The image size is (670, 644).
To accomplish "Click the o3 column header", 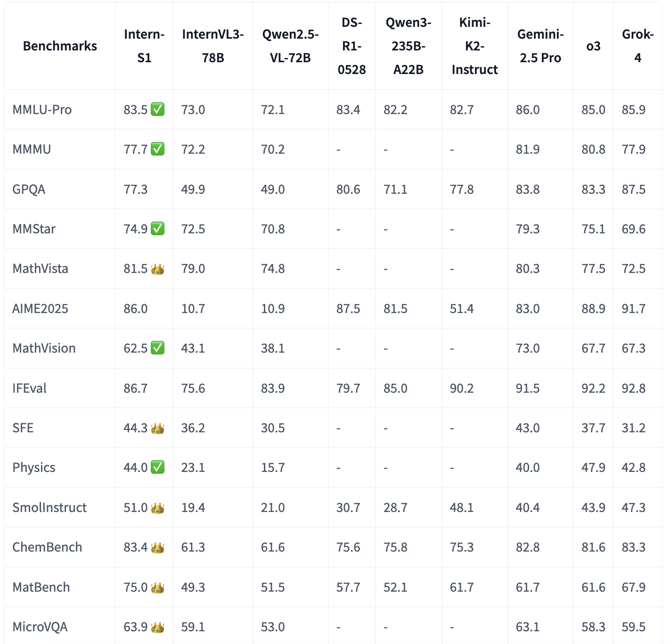I will point(593,46).
